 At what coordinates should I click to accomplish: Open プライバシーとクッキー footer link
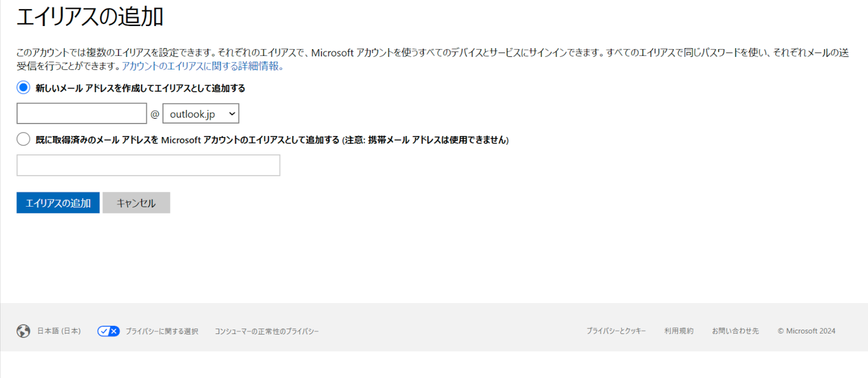pos(616,331)
